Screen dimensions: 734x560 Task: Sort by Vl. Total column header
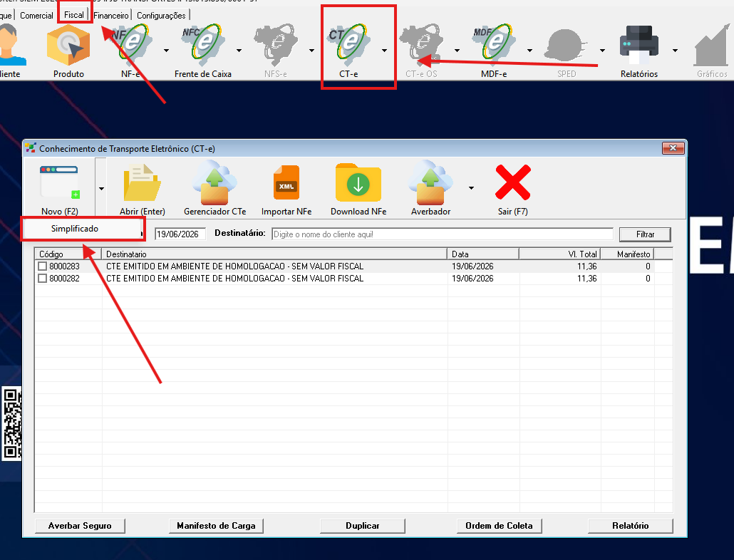[x=560, y=254]
